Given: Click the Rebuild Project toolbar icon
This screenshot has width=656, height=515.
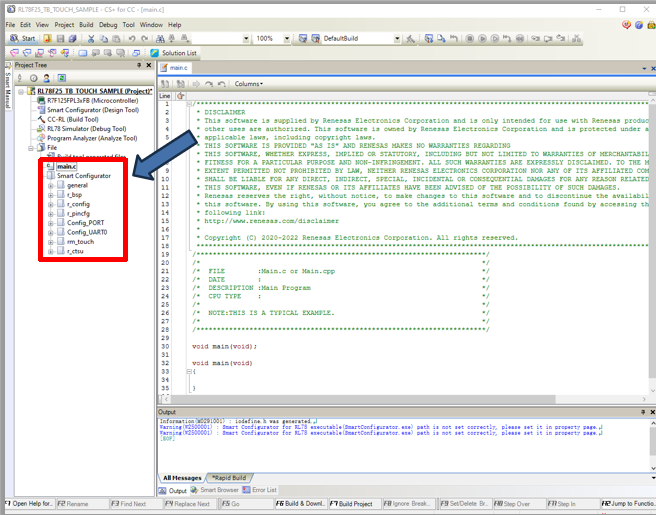Looking at the screenshot, I should click(315, 38).
